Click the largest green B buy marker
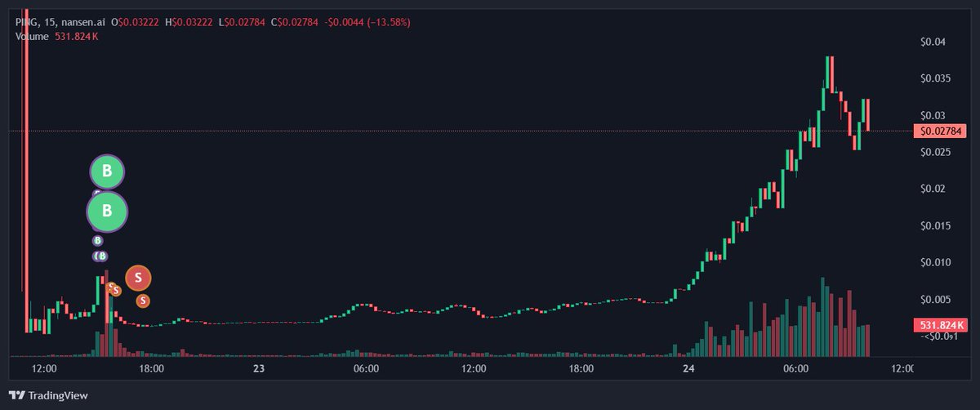980x410 pixels. 107,212
